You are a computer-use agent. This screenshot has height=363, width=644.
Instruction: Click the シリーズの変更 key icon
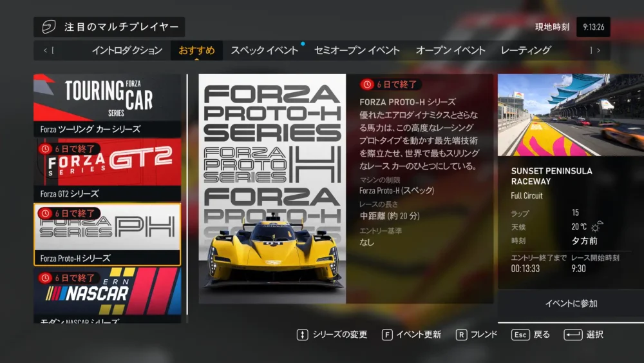(x=302, y=335)
